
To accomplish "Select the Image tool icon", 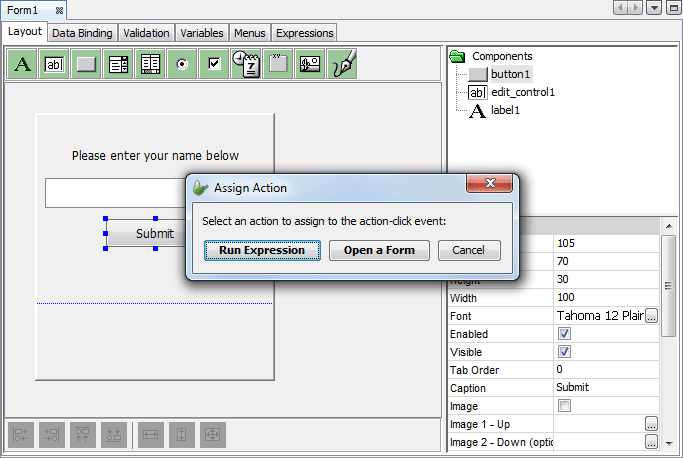I will click(x=310, y=64).
